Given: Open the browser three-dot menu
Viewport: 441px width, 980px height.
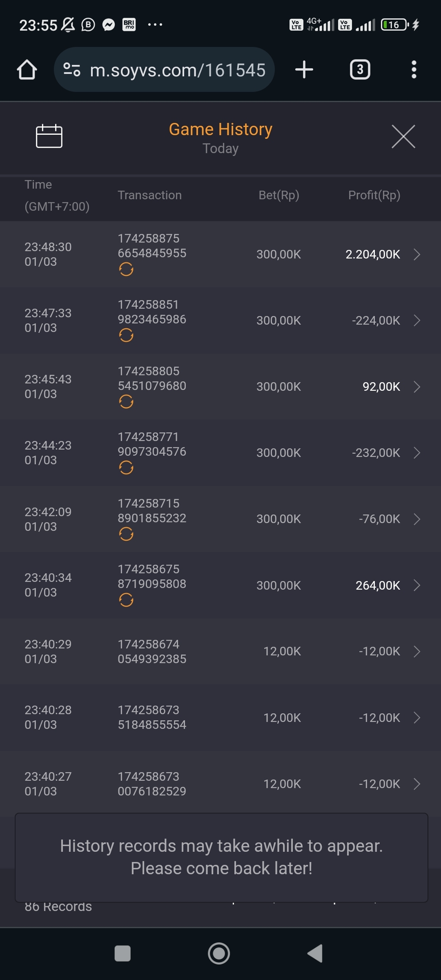Looking at the screenshot, I should tap(414, 70).
